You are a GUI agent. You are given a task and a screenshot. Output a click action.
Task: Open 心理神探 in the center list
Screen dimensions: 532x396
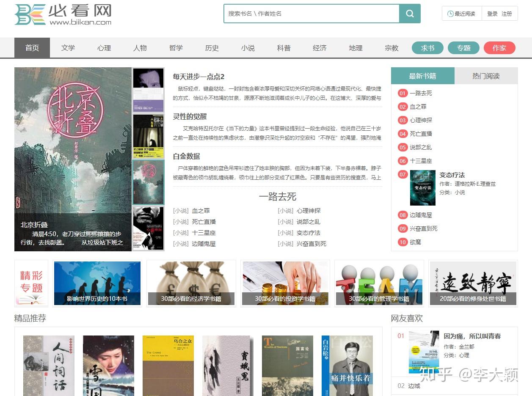click(309, 211)
